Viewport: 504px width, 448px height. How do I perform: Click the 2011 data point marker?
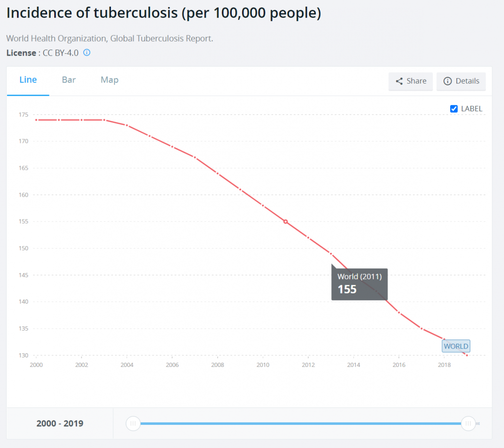[286, 222]
